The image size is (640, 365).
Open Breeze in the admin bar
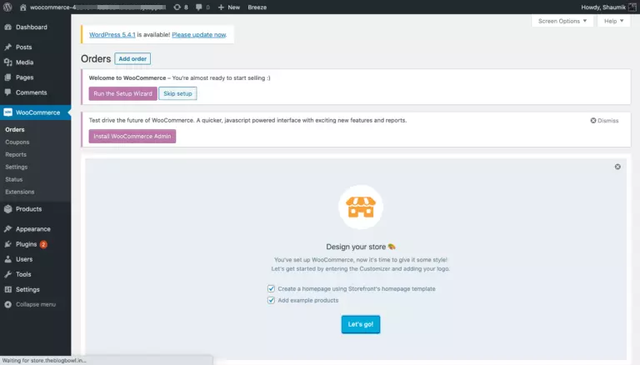(257, 7)
